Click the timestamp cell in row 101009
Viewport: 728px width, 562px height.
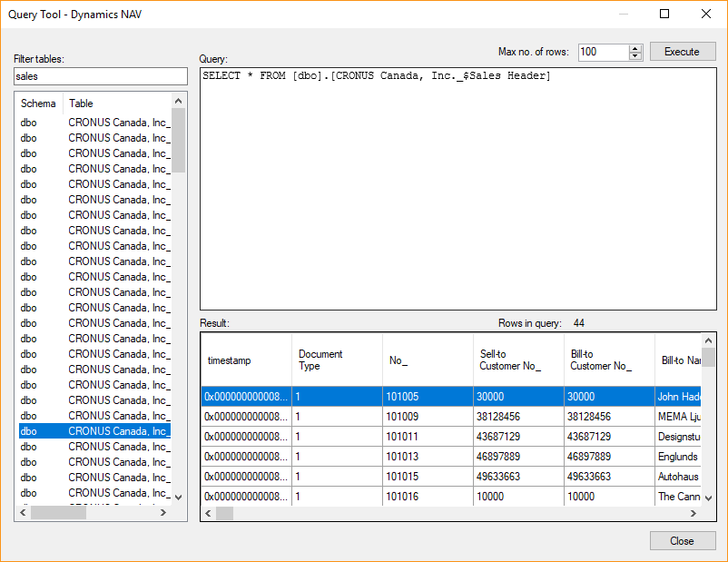(247, 417)
